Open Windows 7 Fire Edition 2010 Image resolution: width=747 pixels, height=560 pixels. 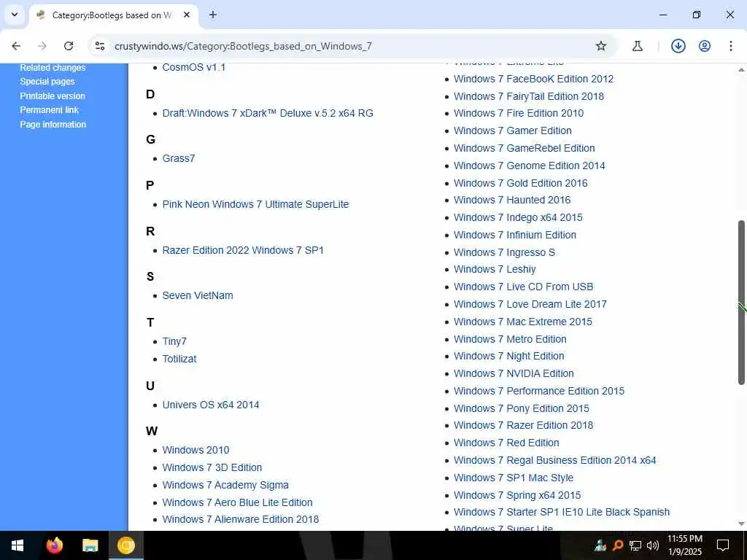click(x=519, y=113)
